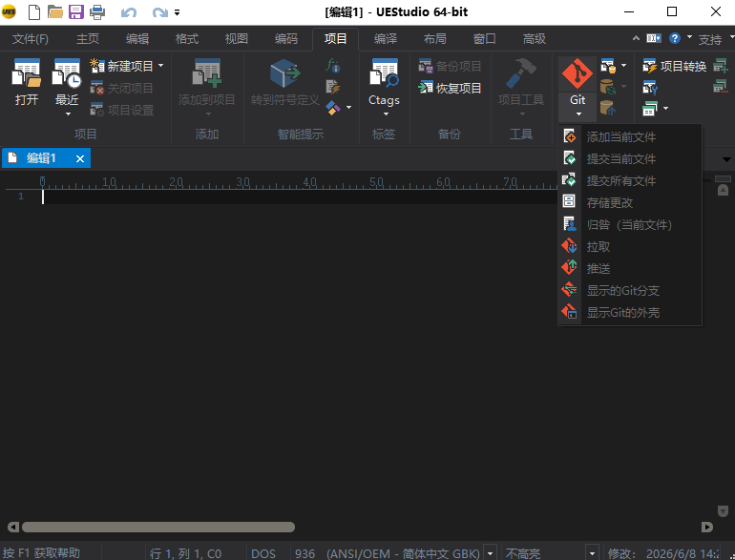Open the quick access toolbar customize arrow
The height and width of the screenshot is (560, 735).
click(178, 12)
